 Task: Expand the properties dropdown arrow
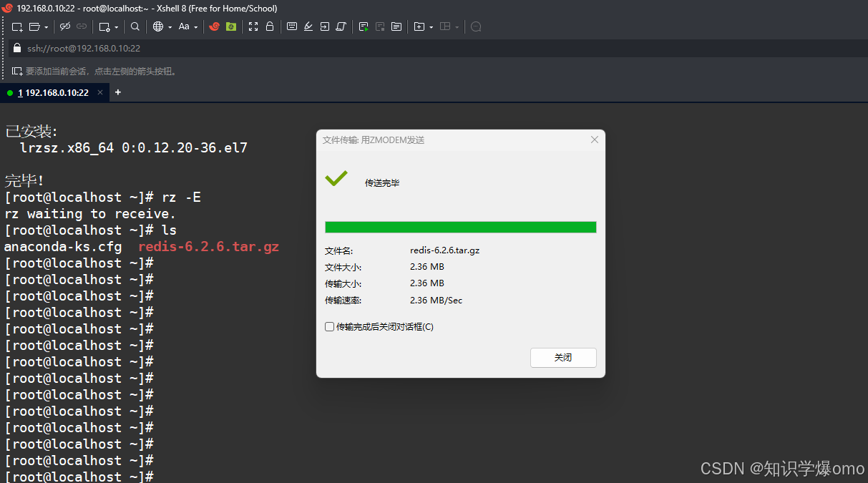point(117,27)
